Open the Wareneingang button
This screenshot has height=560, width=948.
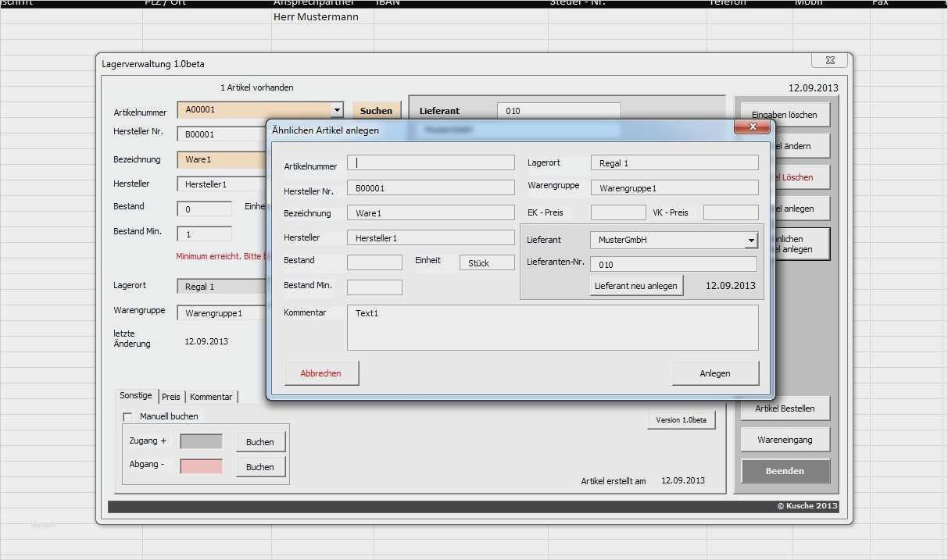point(785,440)
